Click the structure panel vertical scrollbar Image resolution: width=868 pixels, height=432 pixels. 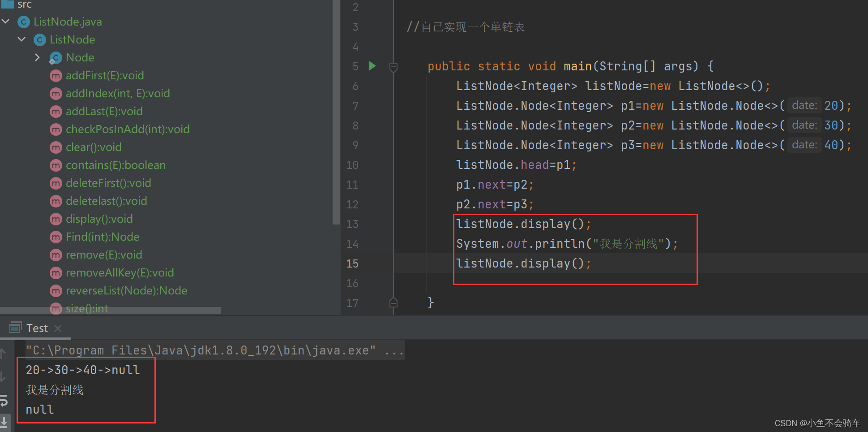pos(336,112)
